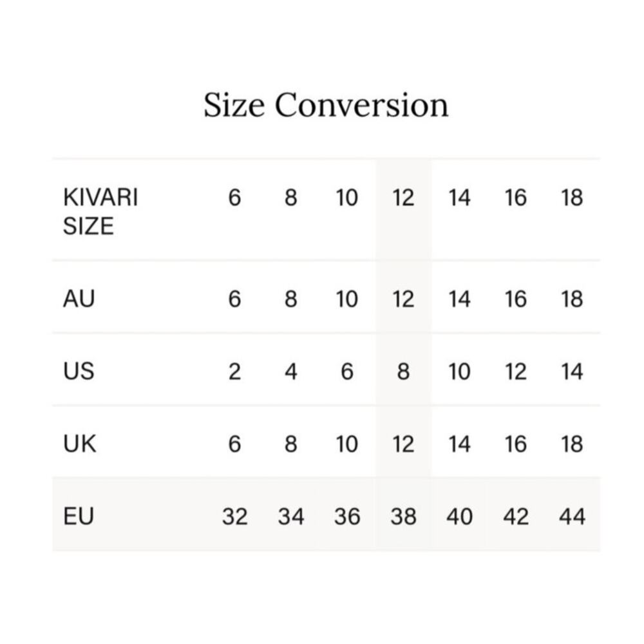
Task: Click EU size 32 cell
Action: click(x=235, y=516)
